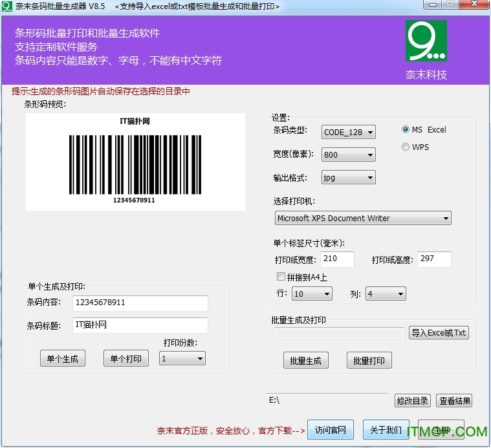The image size is (491, 448).
Task: Click the red hint text 提示:生成的条形码图片自动保存
Action: pos(101,91)
